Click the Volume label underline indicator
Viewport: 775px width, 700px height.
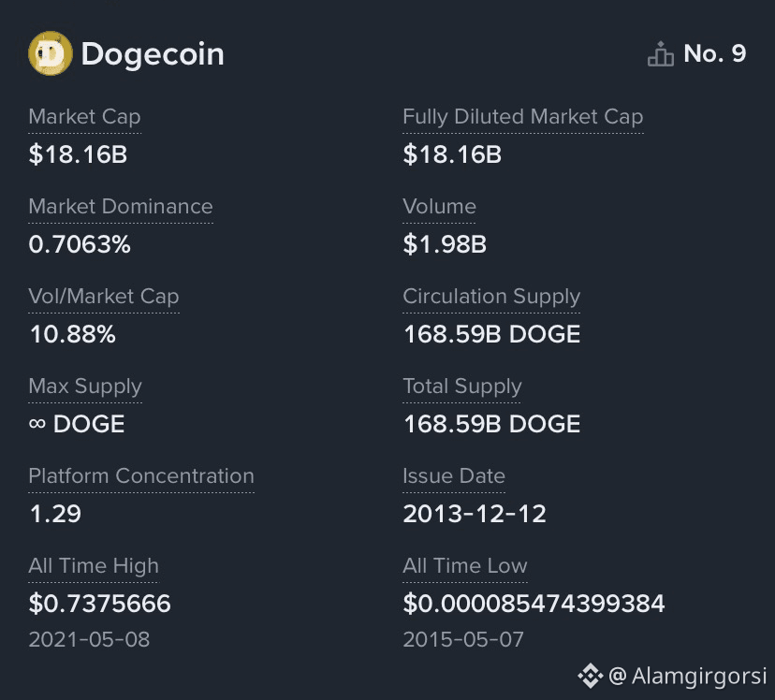(x=439, y=206)
